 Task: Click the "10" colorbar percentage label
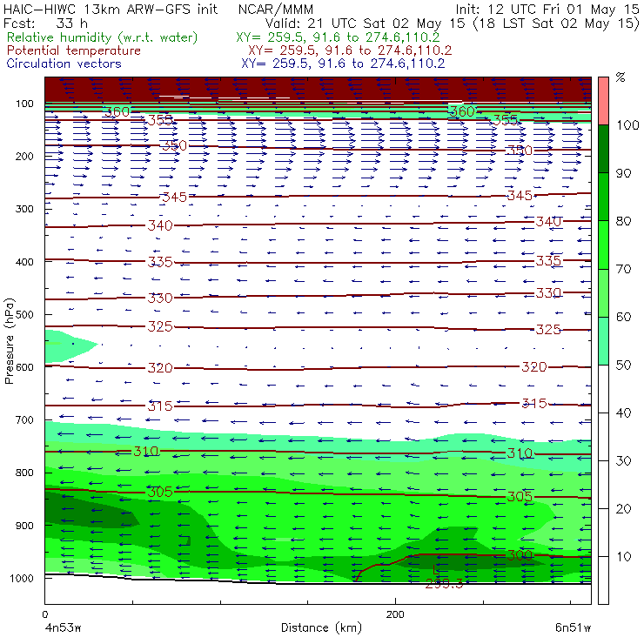click(x=623, y=557)
